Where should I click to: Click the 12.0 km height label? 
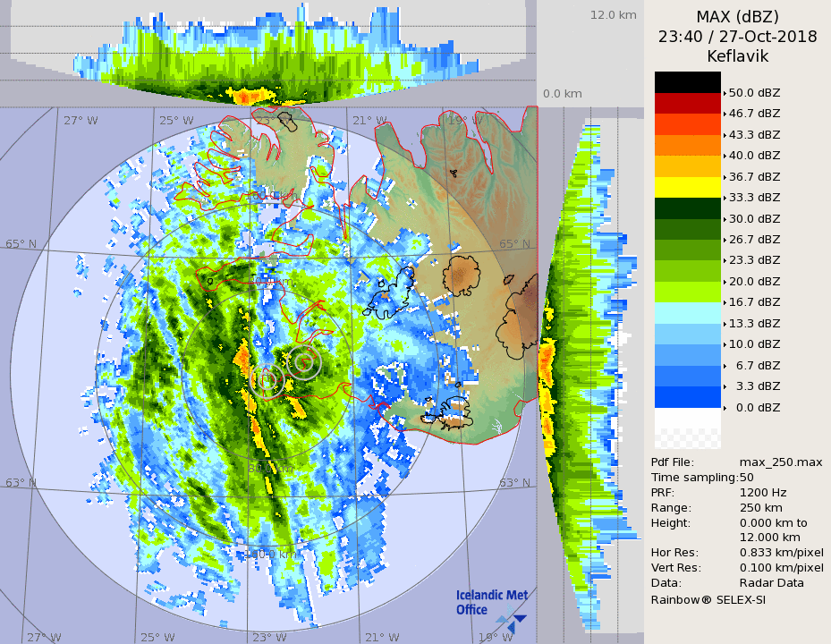pos(613,15)
